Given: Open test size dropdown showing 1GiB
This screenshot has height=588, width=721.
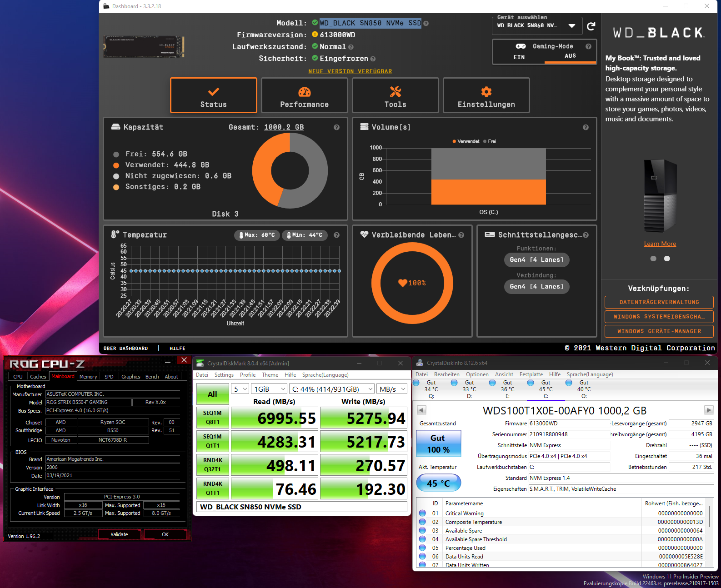Looking at the screenshot, I should click(270, 389).
